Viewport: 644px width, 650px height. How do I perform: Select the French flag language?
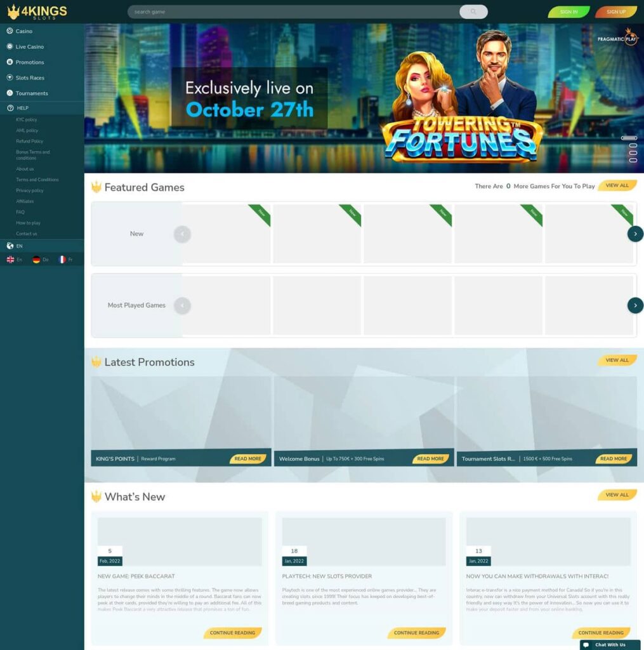(x=62, y=260)
